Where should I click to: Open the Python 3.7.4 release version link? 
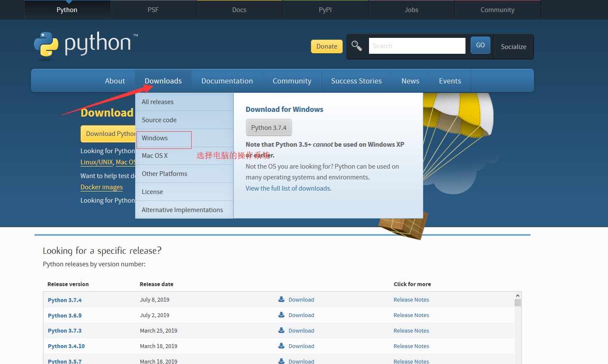click(x=65, y=300)
